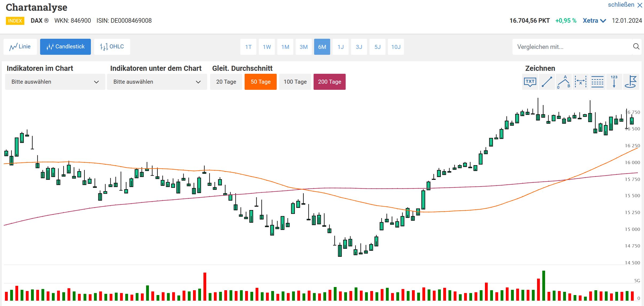Screen dimensions: 644x306
Task: Click the ISIN: DE0008469008 text
Action: (124, 21)
